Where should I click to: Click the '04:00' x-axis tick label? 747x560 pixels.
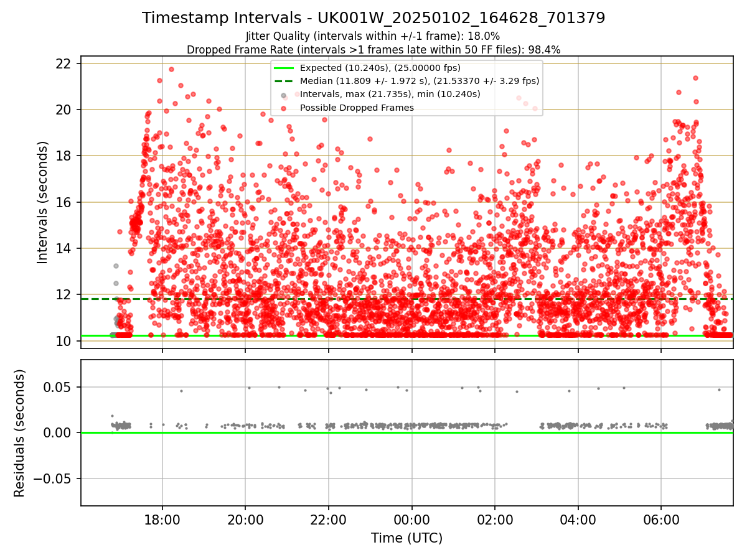[x=578, y=520]
